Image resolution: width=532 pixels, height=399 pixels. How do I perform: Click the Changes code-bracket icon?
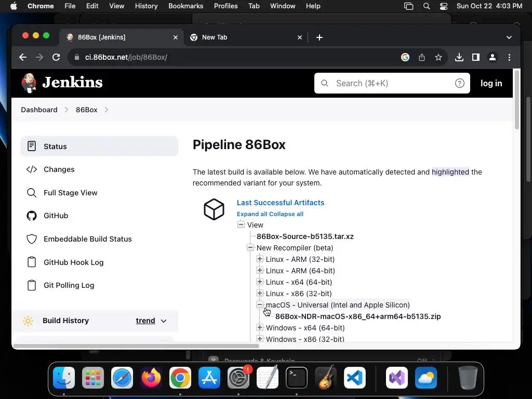tap(32, 169)
